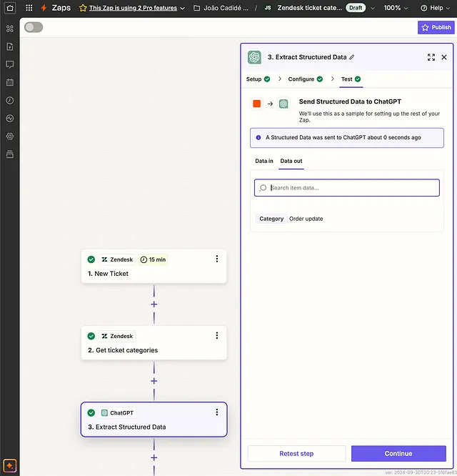Screen dimensions: 457x476
Task: Switch to the Data in tab
Action: (x=264, y=161)
